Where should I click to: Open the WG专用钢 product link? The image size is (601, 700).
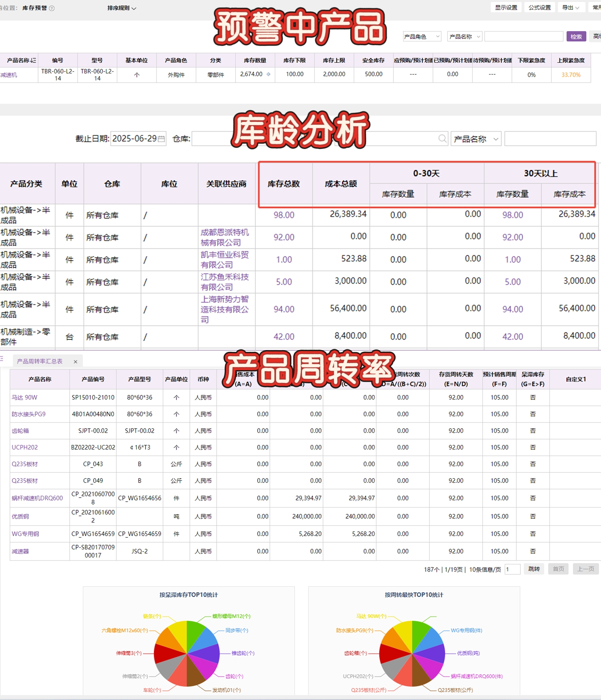(25, 534)
